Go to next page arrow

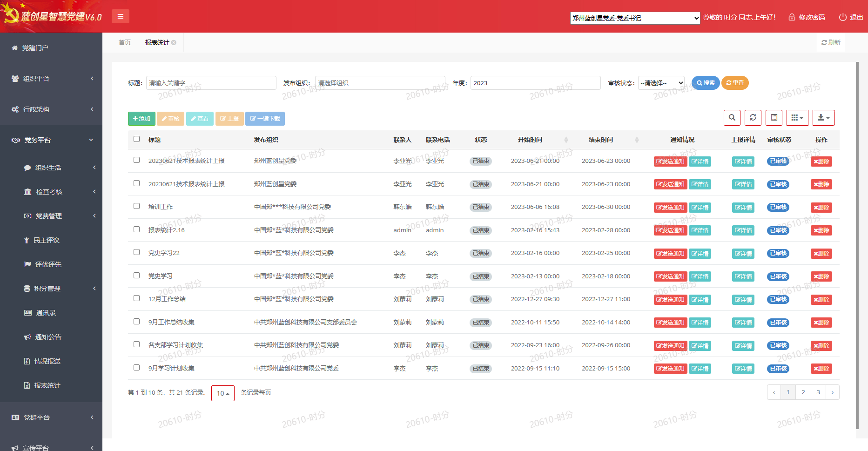coord(832,392)
